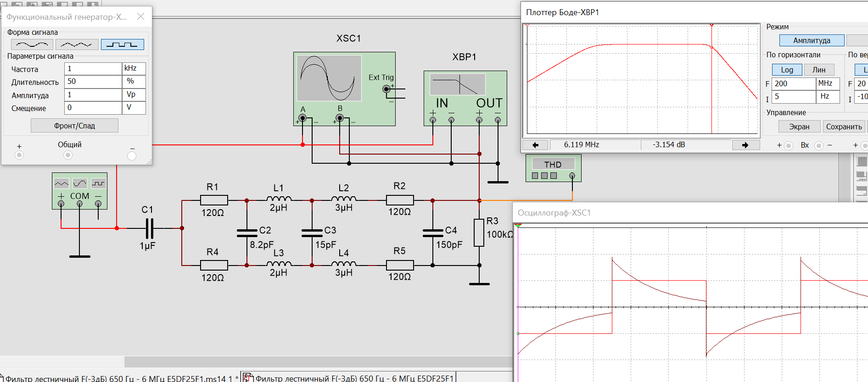Set Bode horizontal axis to Лин
This screenshot has width=868, height=382.
819,70
